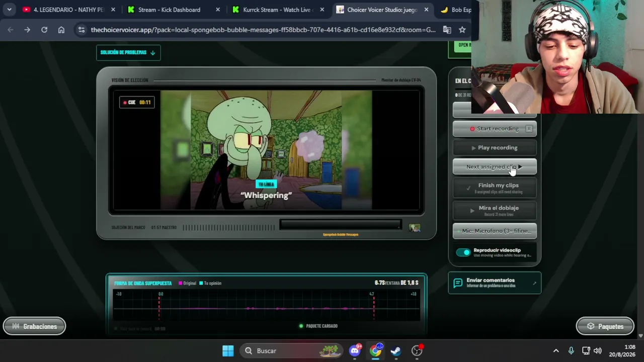Click the address bar URL field

tap(263, 30)
